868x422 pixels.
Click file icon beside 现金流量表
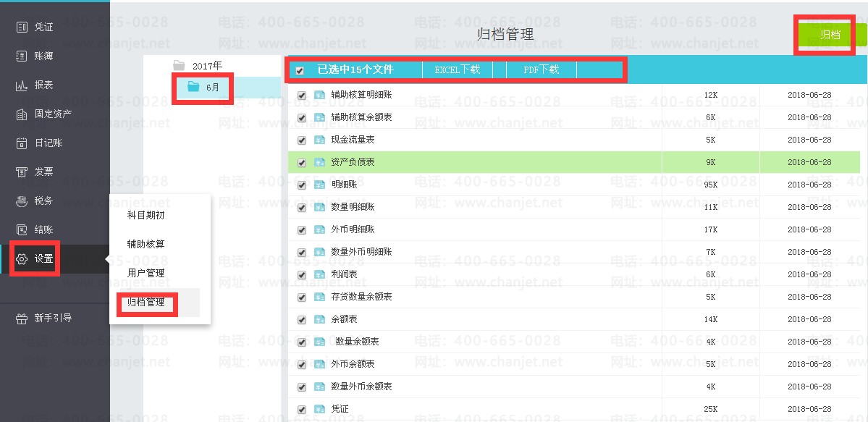click(319, 140)
